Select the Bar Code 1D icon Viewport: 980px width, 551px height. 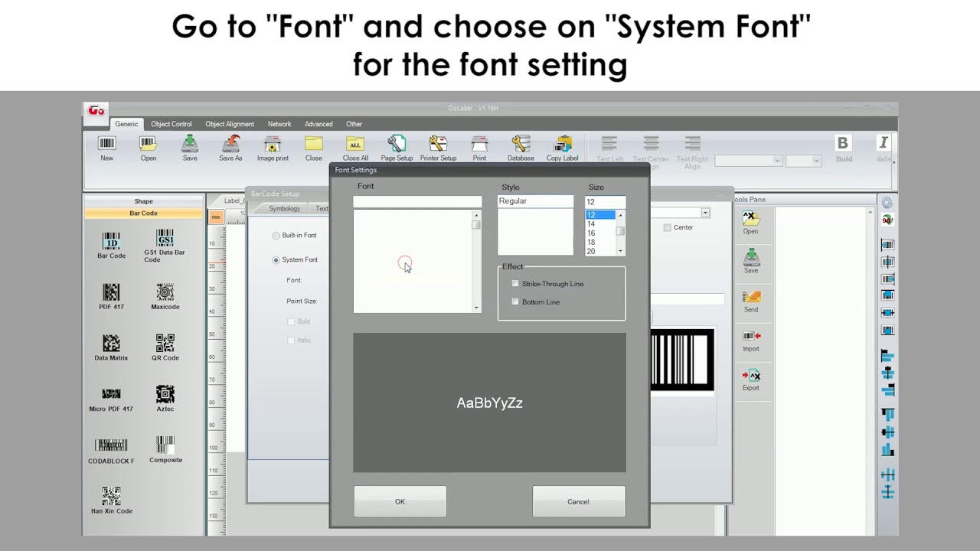[111, 240]
